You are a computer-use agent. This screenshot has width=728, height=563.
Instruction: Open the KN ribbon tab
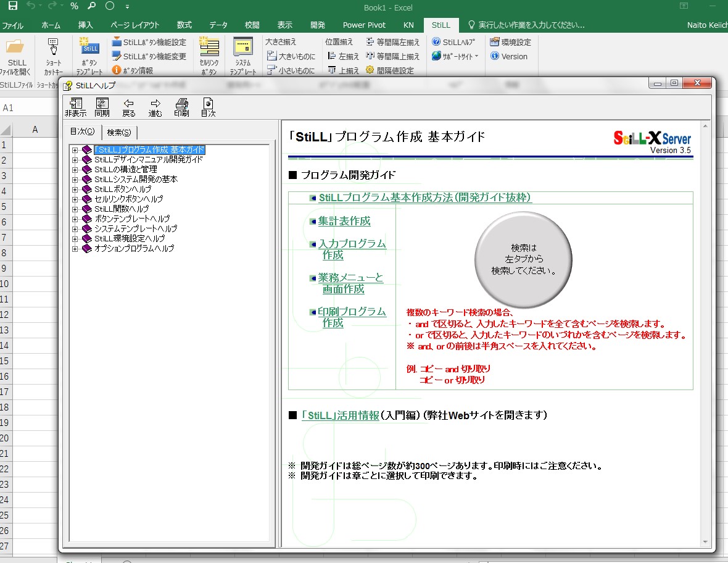(x=408, y=25)
